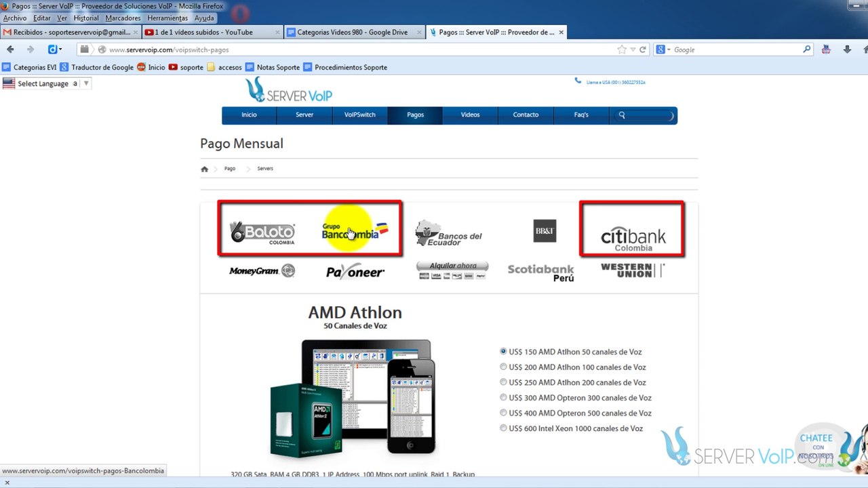Image resolution: width=868 pixels, height=488 pixels.
Task: Open the soporte YouTube bookmark
Action: point(186,67)
